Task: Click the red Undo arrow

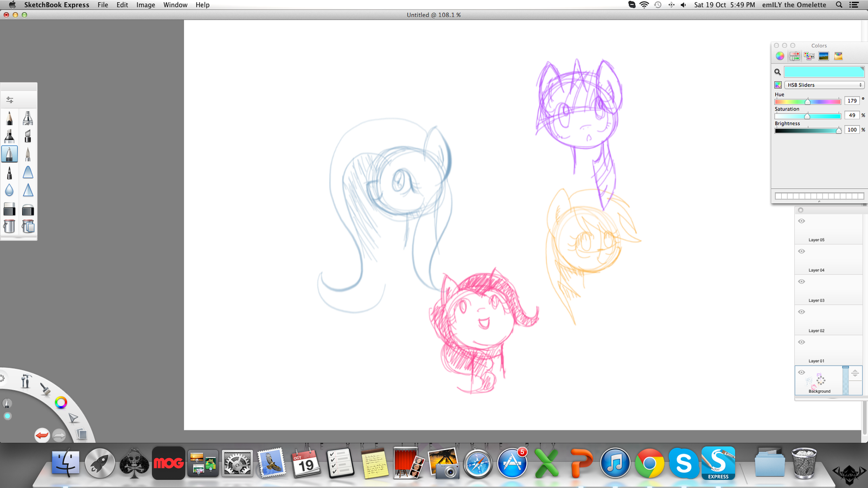Action: click(x=42, y=435)
